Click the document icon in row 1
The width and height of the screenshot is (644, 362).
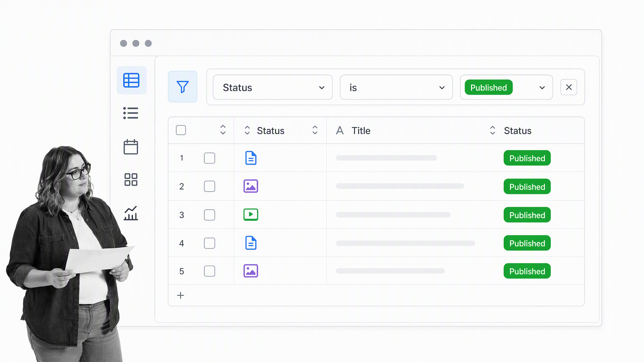pos(251,158)
